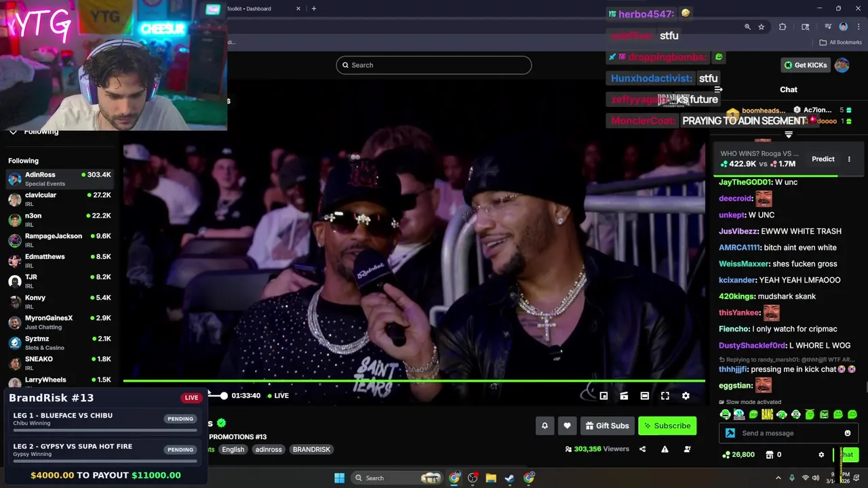The image size is (868, 488).
Task: Click the 26,800 channel points balance
Action: (x=738, y=455)
